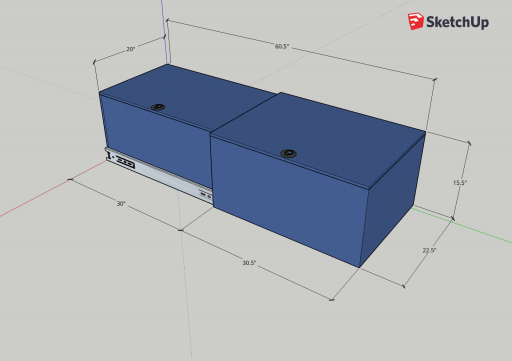Click the 60.5" overall length dimension label
This screenshot has width=512, height=361.
coord(282,46)
